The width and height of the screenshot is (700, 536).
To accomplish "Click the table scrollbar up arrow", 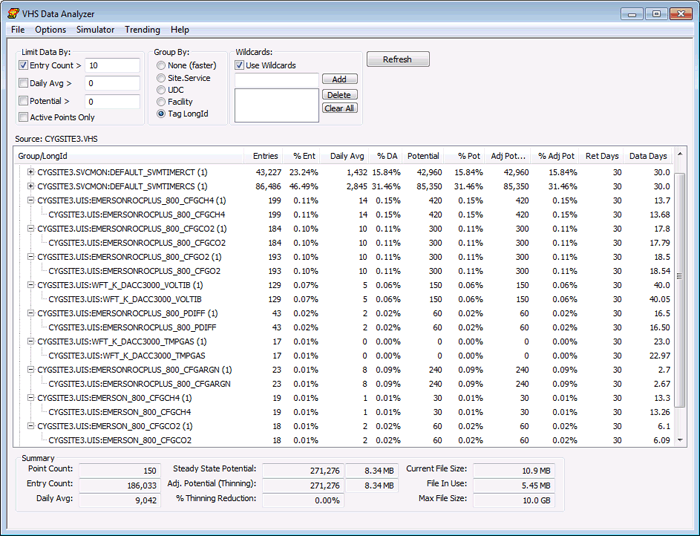I will (680, 154).
